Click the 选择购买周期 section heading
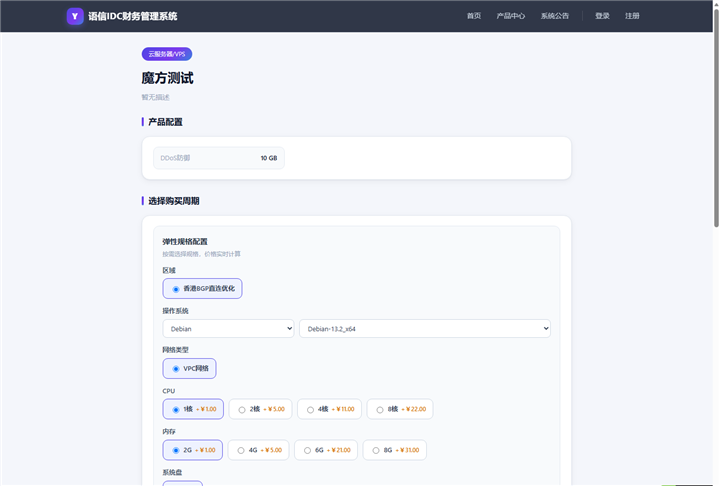The image size is (720, 486). tap(174, 201)
